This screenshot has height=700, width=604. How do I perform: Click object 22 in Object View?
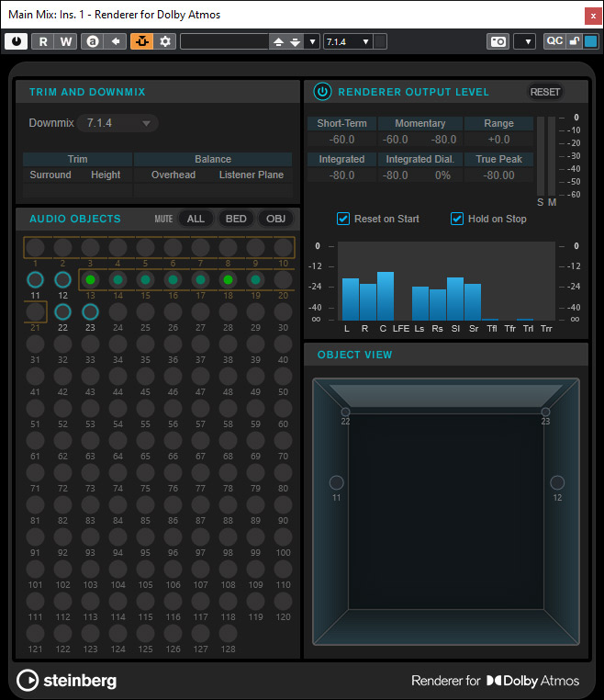point(345,412)
